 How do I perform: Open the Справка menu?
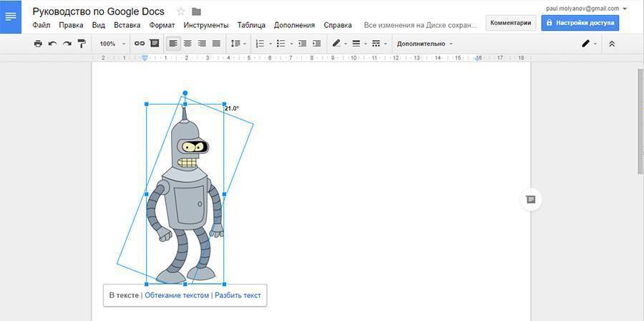(x=338, y=25)
